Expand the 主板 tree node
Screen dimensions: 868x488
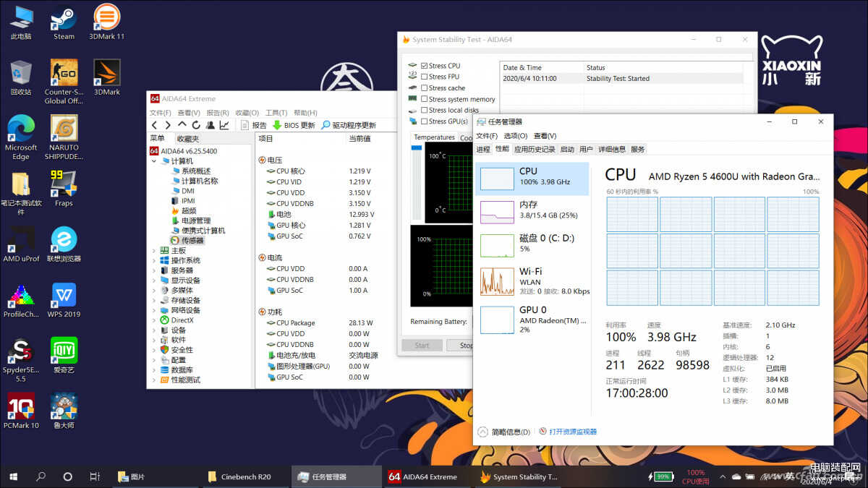point(154,251)
